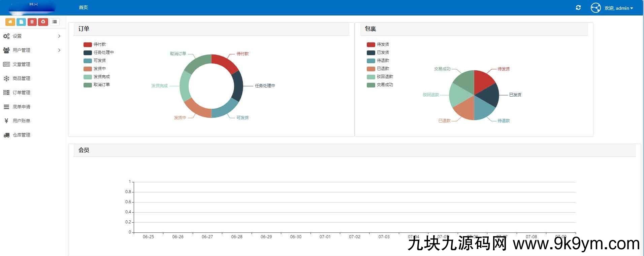
Task: Switch to the 首页 tab
Action: click(83, 7)
